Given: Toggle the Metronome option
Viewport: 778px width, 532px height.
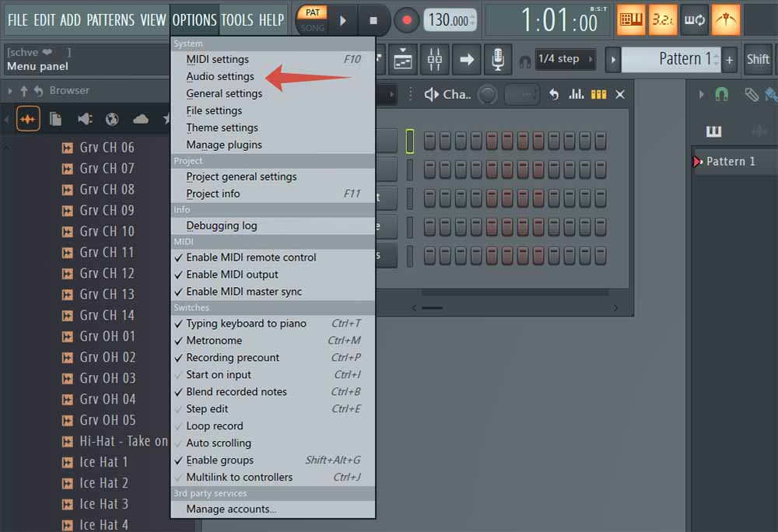Looking at the screenshot, I should [x=214, y=341].
